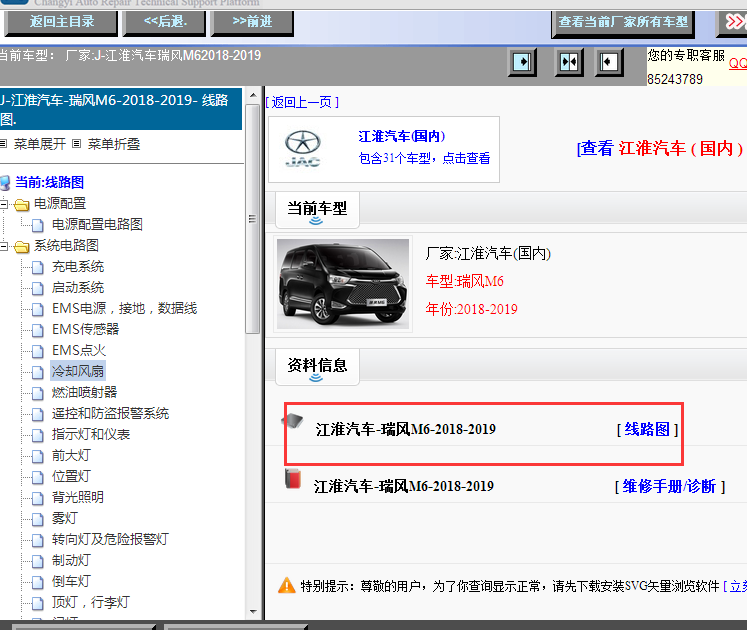This screenshot has width=747, height=630.
Task: Click the page icon beside 倒车灯
Action: 38,581
